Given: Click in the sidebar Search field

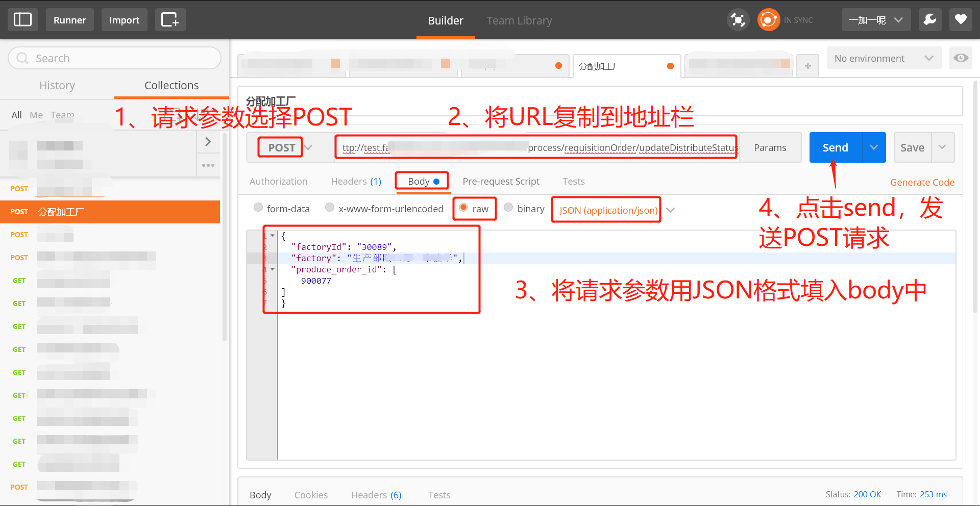Looking at the screenshot, I should (x=114, y=58).
